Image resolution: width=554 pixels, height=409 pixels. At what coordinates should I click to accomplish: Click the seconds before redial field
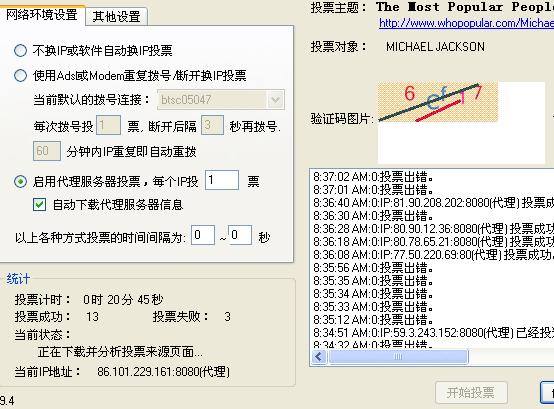point(212,125)
